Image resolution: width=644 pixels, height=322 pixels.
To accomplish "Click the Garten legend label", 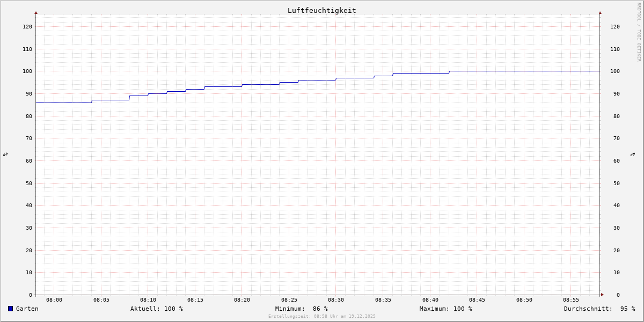I will [x=27, y=309].
